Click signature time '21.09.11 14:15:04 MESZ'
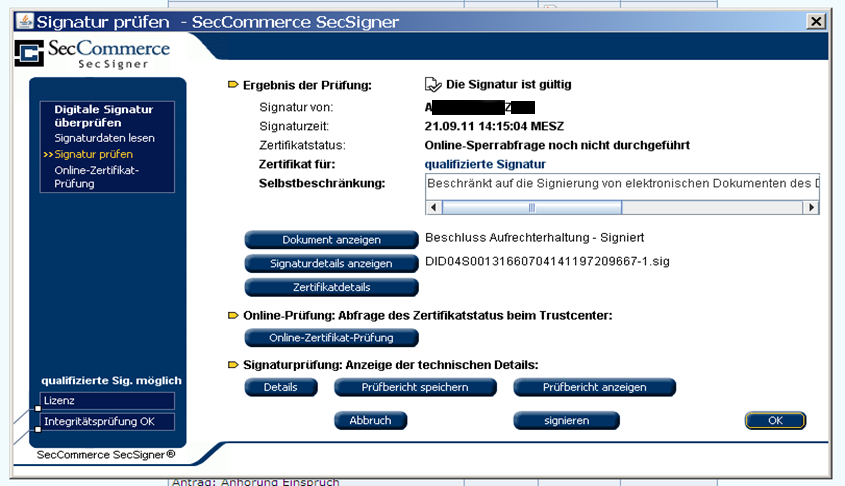 [x=494, y=127]
